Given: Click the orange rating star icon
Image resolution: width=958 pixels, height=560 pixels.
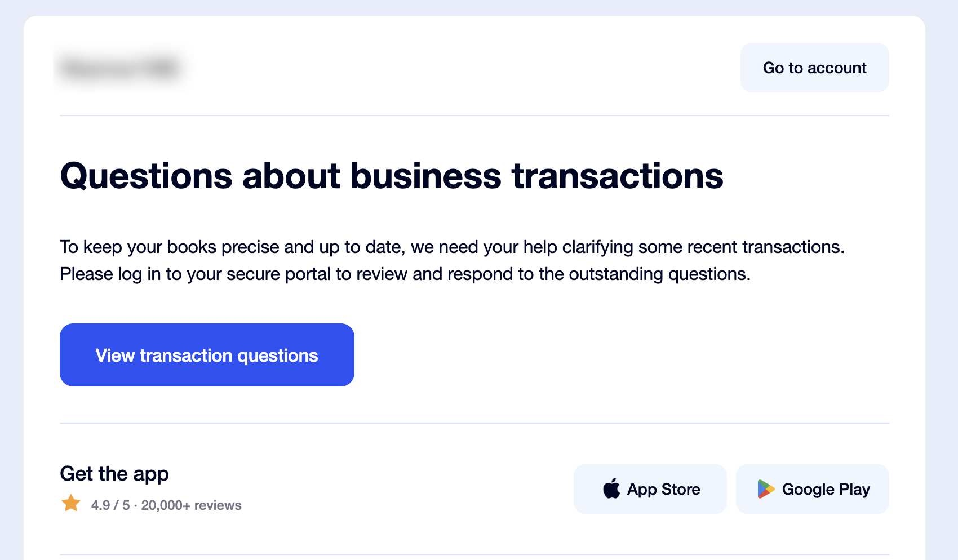Looking at the screenshot, I should (x=71, y=503).
